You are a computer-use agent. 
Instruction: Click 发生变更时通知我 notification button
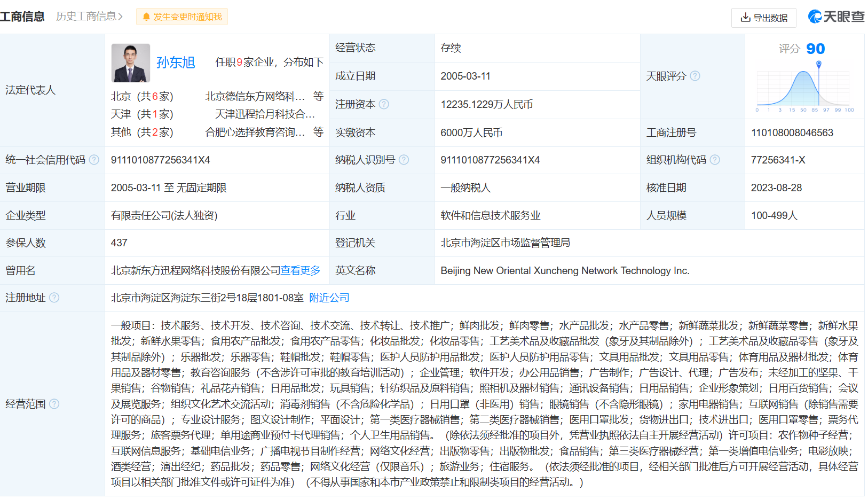[182, 17]
